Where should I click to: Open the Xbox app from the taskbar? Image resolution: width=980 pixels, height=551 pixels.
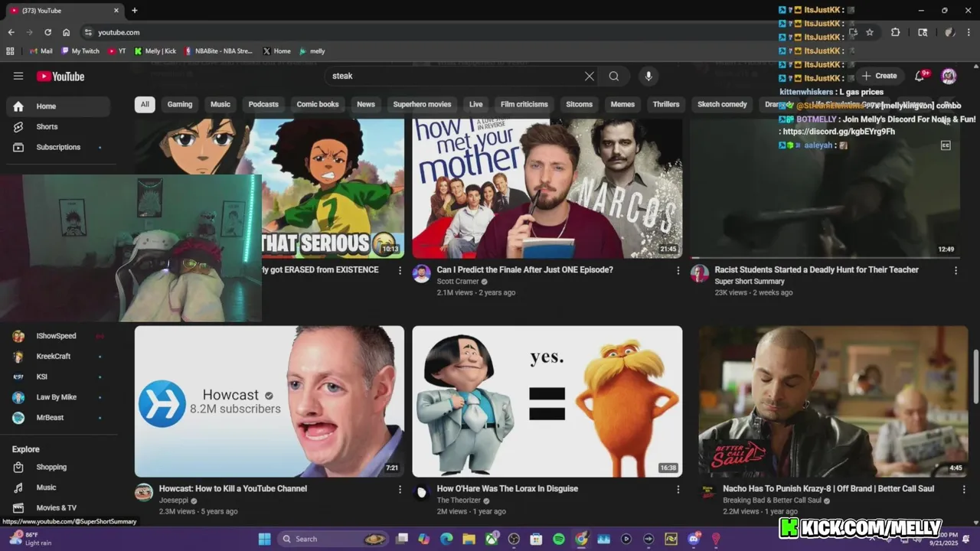(x=492, y=539)
